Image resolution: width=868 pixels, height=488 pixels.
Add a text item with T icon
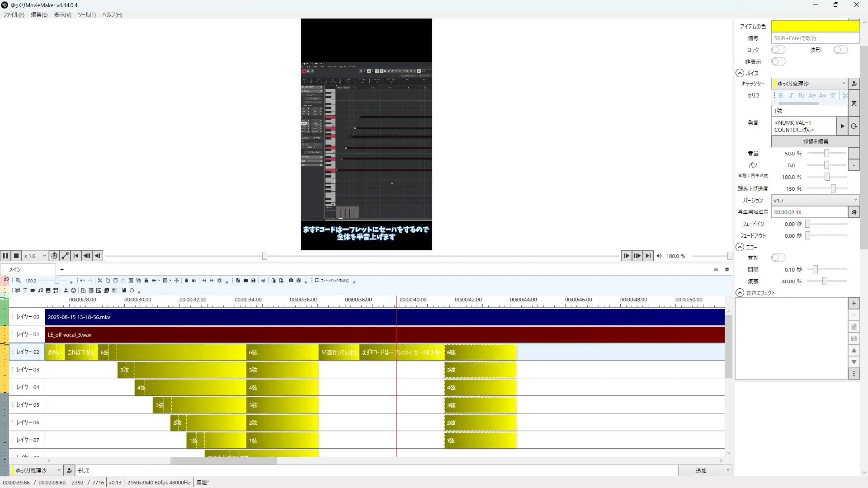point(25,291)
